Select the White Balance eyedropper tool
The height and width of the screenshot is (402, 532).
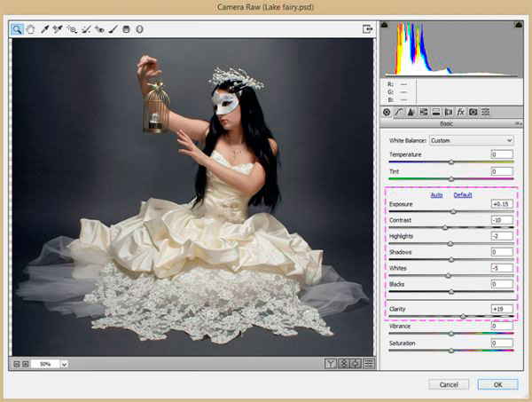[44, 29]
